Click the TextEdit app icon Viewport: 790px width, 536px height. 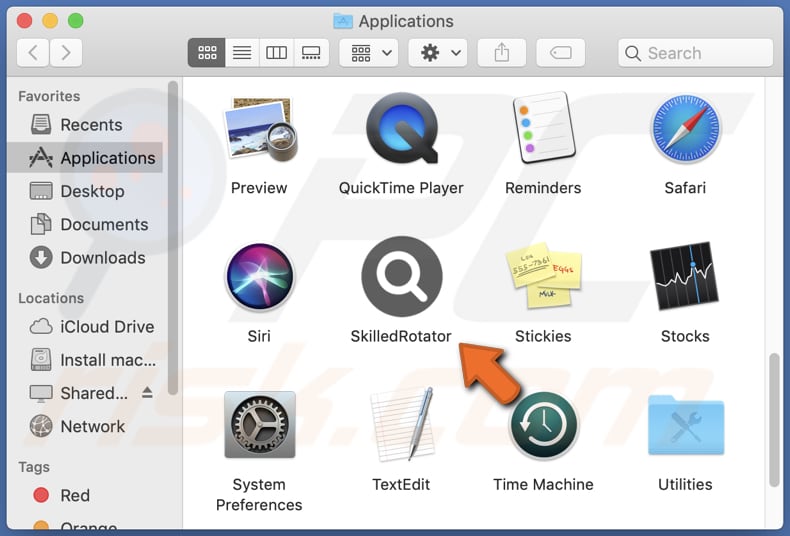(402, 424)
